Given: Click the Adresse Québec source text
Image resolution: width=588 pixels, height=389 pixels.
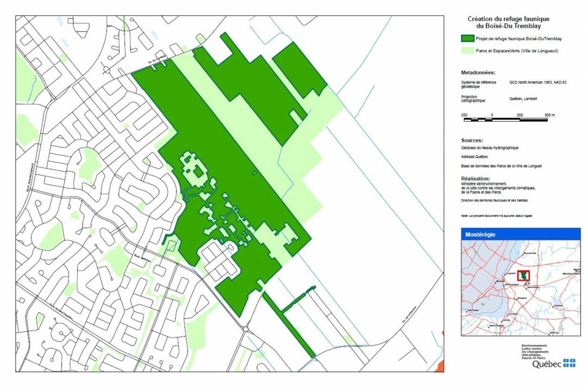Looking at the screenshot, I should pos(474,156).
